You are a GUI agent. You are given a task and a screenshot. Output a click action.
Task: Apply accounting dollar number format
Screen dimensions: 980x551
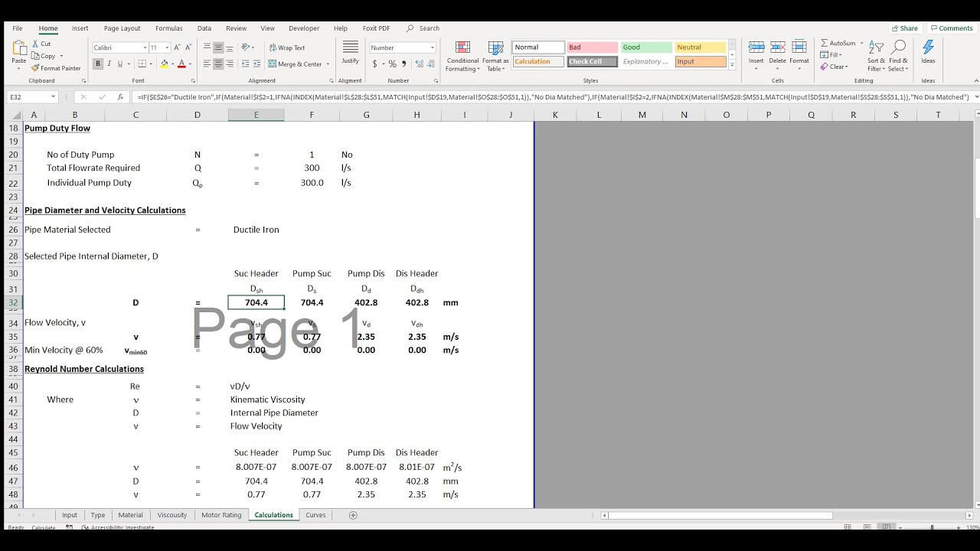click(375, 64)
